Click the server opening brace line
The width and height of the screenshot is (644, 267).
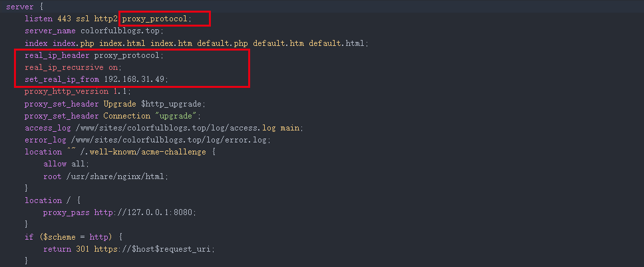pyautogui.click(x=24, y=7)
